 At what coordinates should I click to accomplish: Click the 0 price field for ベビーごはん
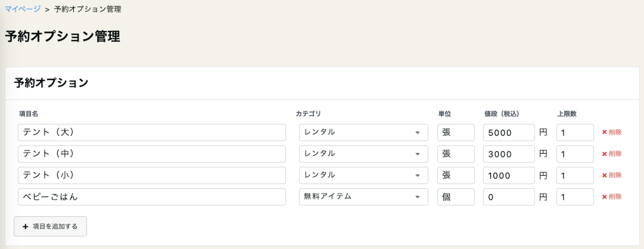coord(508,197)
